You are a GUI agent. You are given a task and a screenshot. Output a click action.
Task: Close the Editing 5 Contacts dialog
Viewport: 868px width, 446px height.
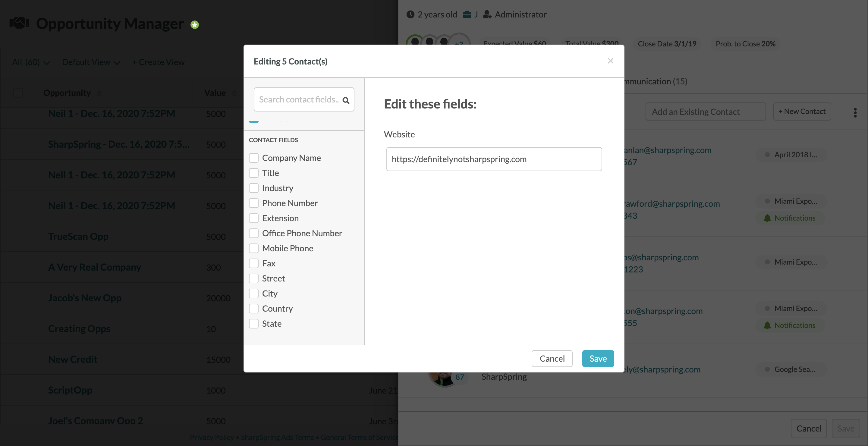pyautogui.click(x=610, y=61)
